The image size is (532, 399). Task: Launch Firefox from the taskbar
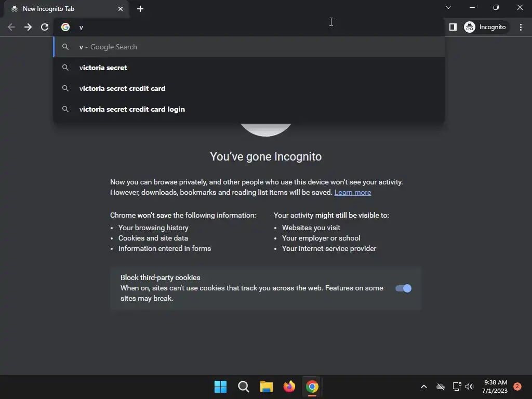pyautogui.click(x=289, y=387)
